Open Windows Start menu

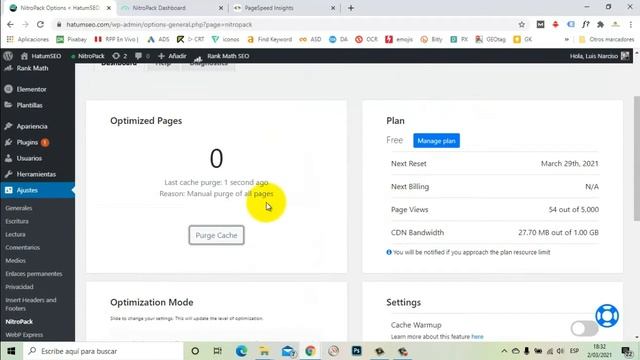tap(11, 351)
